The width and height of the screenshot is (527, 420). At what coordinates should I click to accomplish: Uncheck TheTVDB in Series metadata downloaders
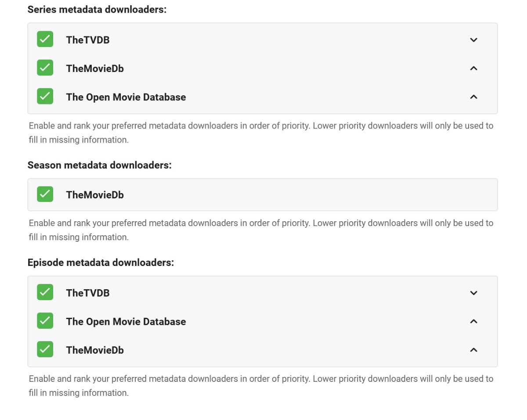[45, 39]
